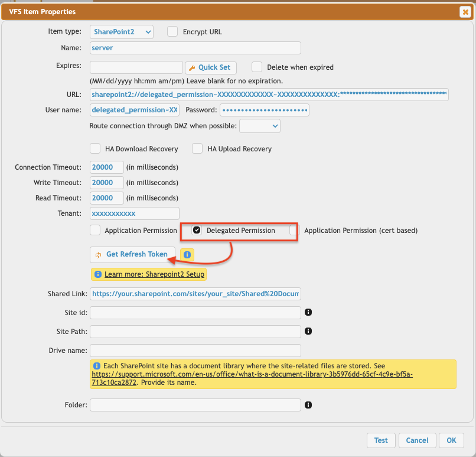The height and width of the screenshot is (457, 476).
Task: Click the info icon beside Get Refresh Token
Action: (x=187, y=255)
